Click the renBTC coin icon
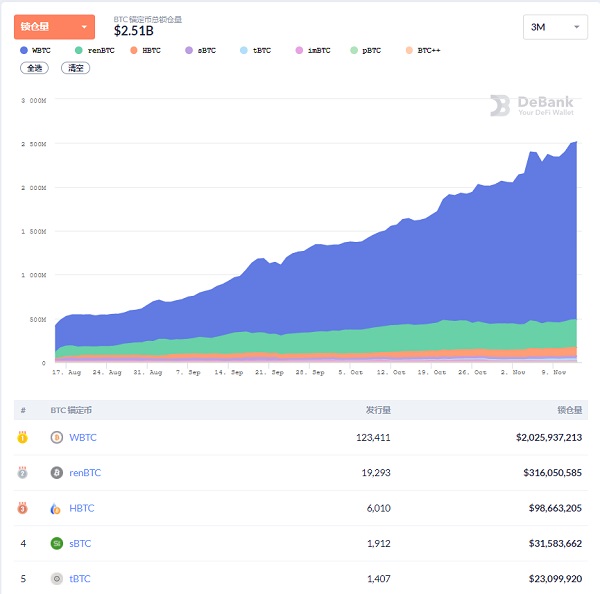Screen dimensions: 600x594 click(57, 473)
